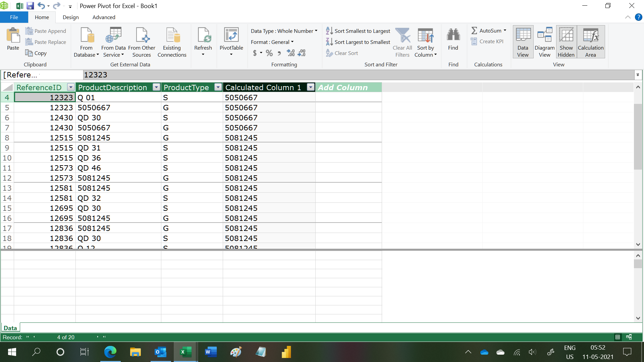
Task: Click the Copy icon
Action: pyautogui.click(x=29, y=53)
